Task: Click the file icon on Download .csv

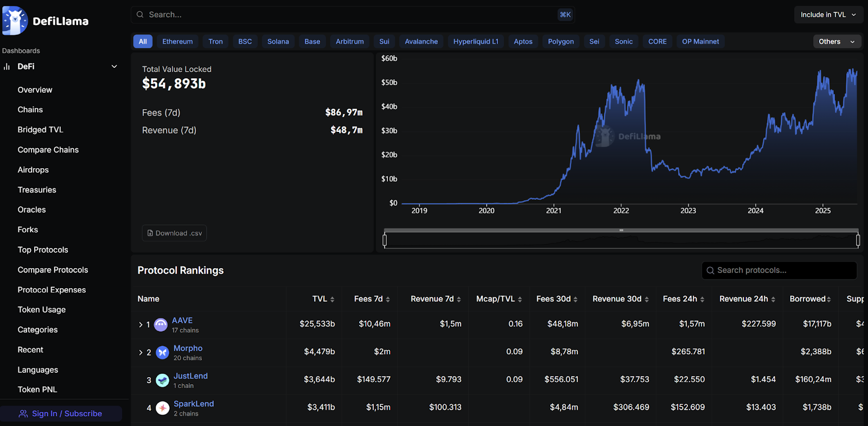Action: pyautogui.click(x=150, y=233)
